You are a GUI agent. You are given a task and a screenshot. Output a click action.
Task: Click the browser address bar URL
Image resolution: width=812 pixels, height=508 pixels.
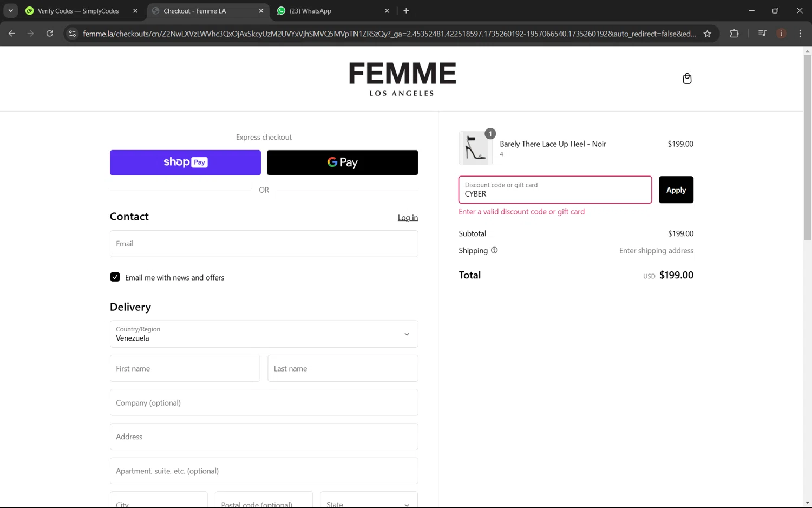click(x=389, y=34)
